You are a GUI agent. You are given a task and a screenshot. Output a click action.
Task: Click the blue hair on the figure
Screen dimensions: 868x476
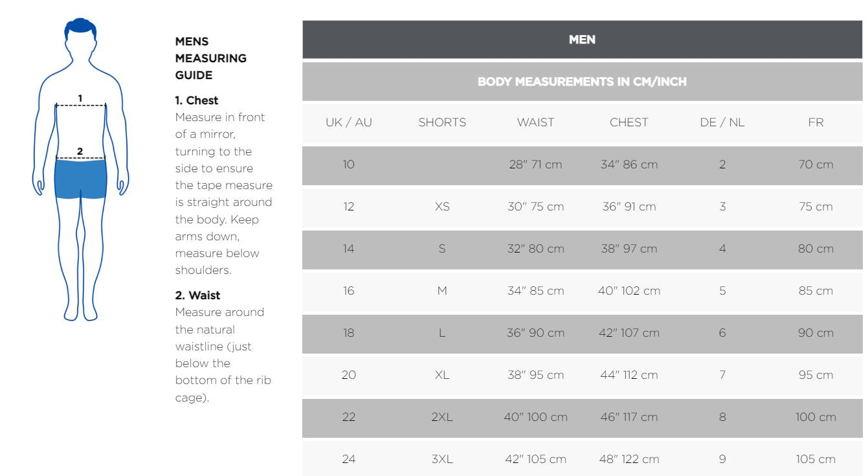point(81,27)
